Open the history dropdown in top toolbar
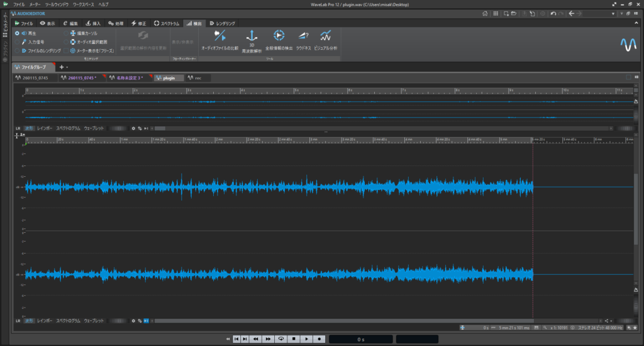644x346 pixels. coord(613,13)
